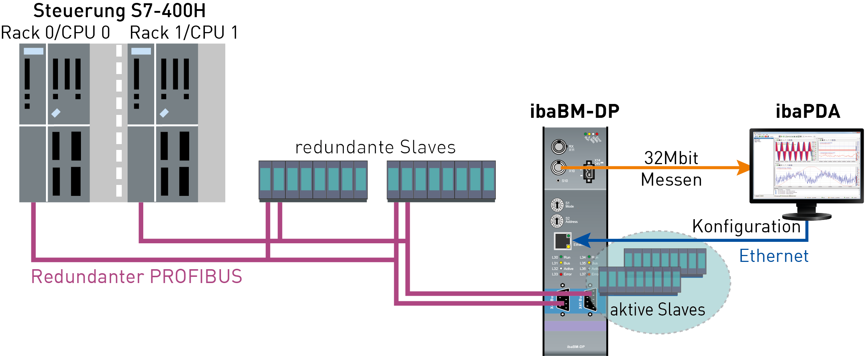Click the white L32 Active LED
Image resolution: width=868 pixels, height=356 pixels.
[561, 269]
